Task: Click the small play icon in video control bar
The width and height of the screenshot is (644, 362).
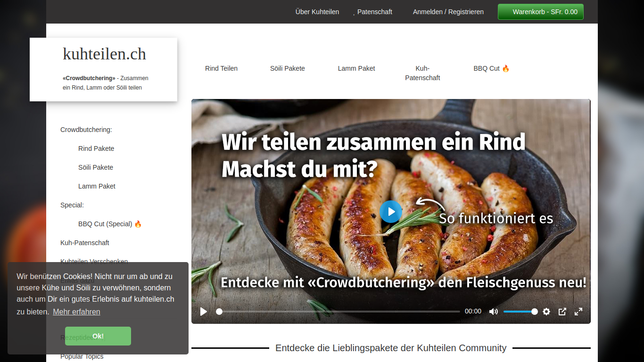Action: click(x=204, y=312)
